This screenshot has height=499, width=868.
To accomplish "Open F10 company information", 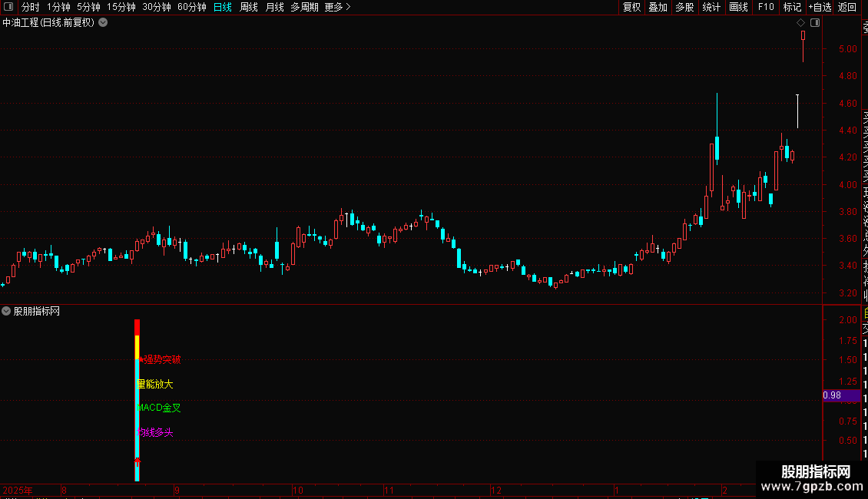I will tap(766, 7).
